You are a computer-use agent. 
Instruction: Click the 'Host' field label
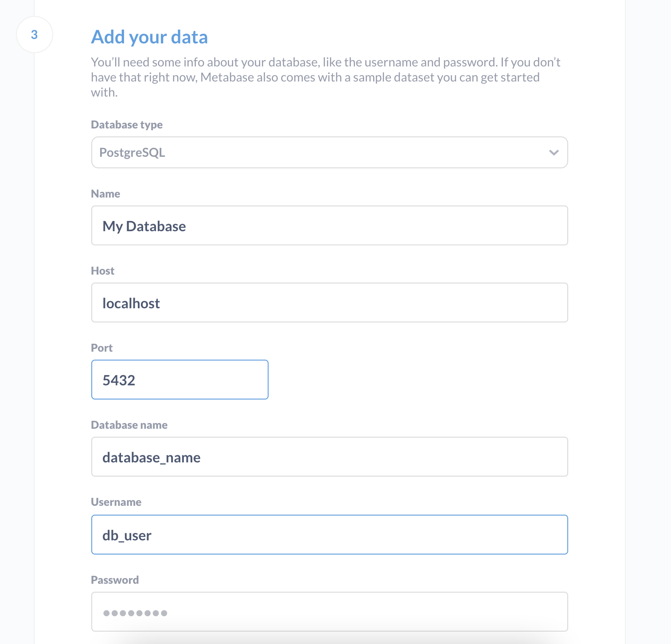(x=102, y=271)
